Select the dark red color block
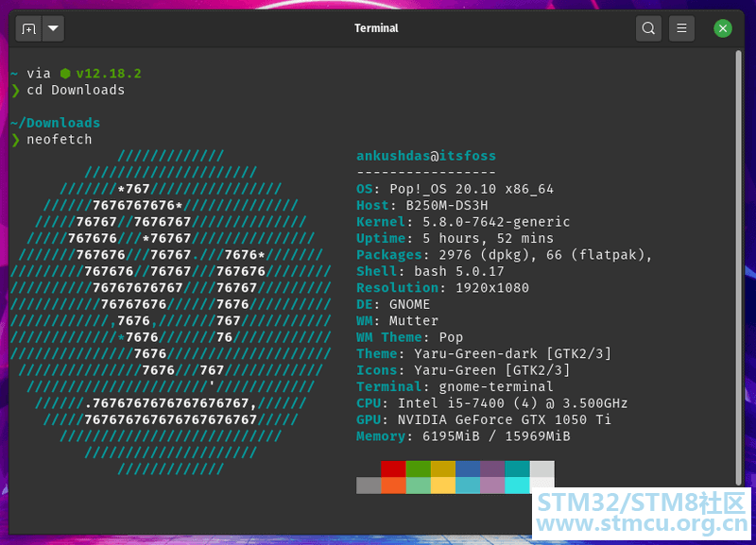Viewport: 756px width, 545px height. point(393,469)
